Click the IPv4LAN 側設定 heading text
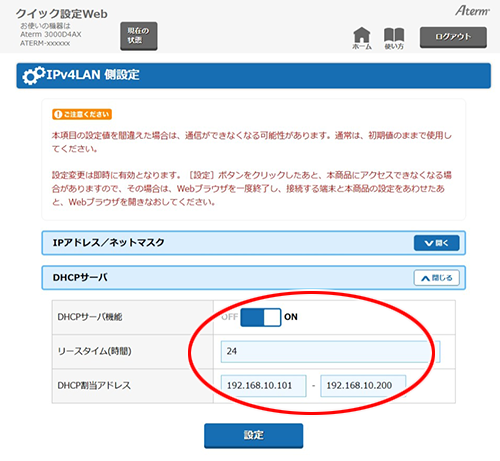Viewport: 500px width, 461px height. point(93,75)
